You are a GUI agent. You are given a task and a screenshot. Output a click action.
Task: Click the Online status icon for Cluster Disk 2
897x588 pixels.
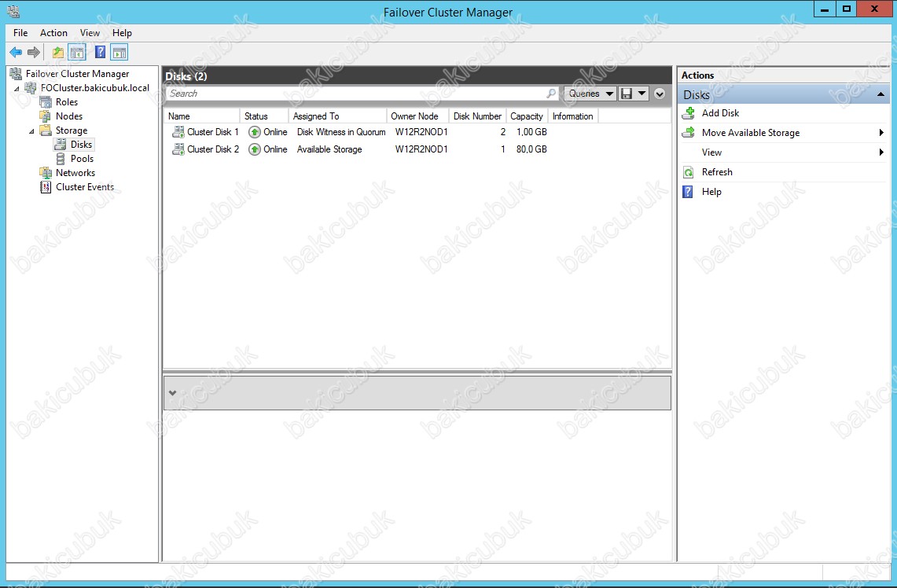[x=255, y=149]
